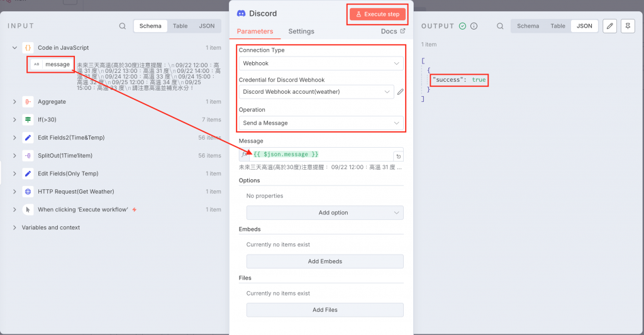Switch to the Settings tab
The width and height of the screenshot is (644, 335).
coord(301,31)
